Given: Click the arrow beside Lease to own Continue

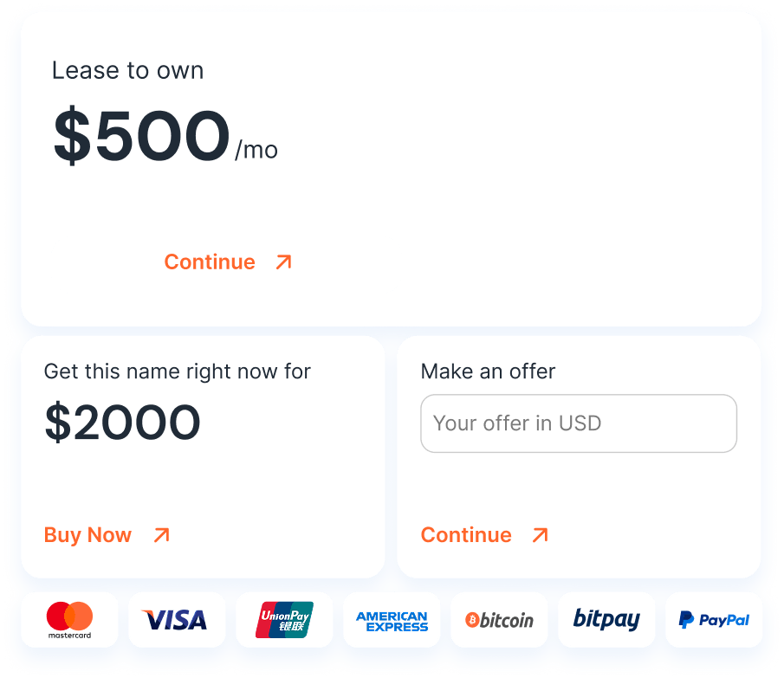Looking at the screenshot, I should pos(282,262).
